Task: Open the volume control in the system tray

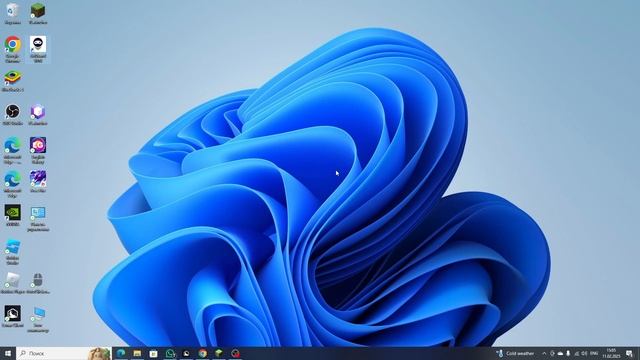Action: click(x=584, y=353)
